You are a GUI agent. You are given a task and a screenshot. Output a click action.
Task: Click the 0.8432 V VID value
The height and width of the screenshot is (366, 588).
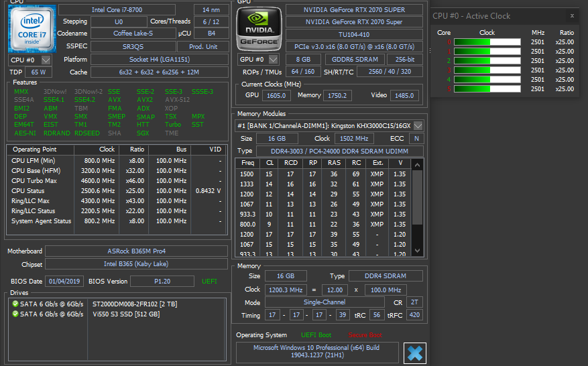tap(208, 191)
